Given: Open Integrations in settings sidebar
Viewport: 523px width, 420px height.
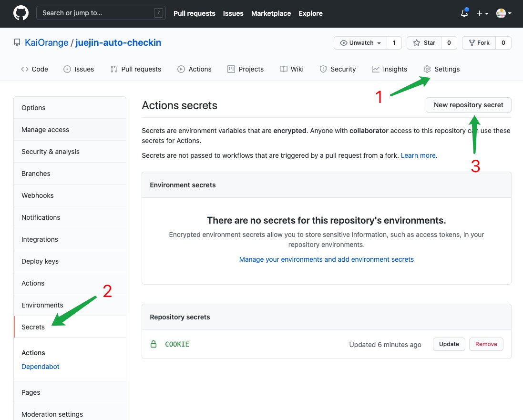Looking at the screenshot, I should [x=70, y=239].
